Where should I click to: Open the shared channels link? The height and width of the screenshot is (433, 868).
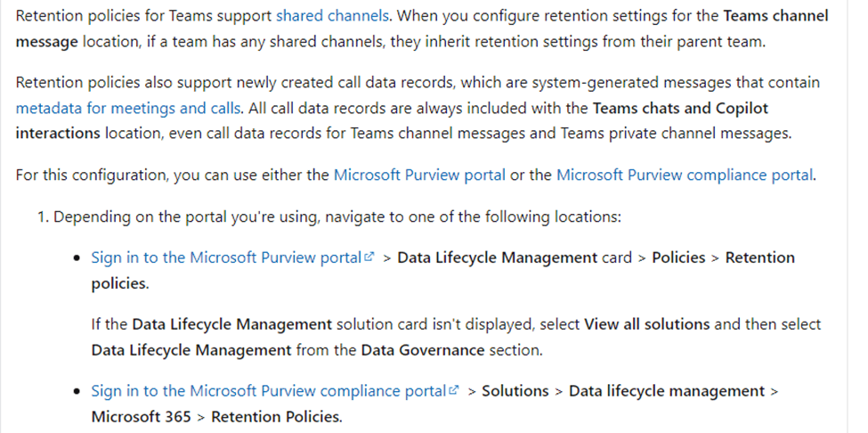click(x=332, y=15)
